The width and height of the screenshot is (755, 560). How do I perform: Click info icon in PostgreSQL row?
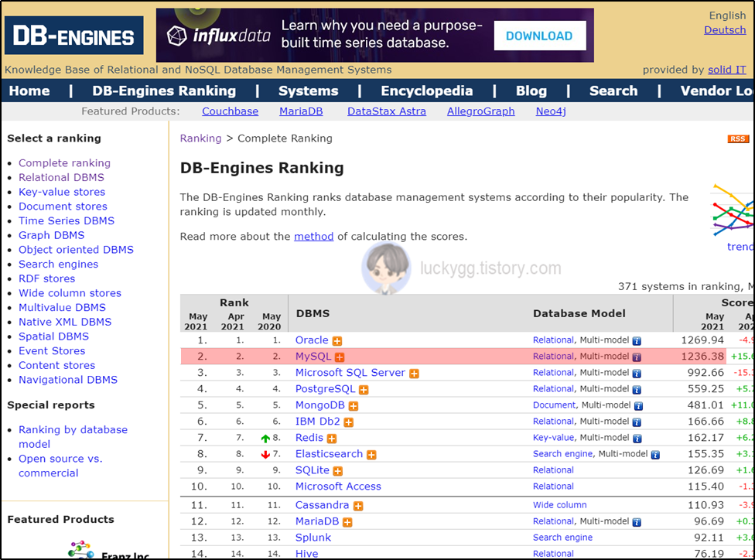click(637, 390)
